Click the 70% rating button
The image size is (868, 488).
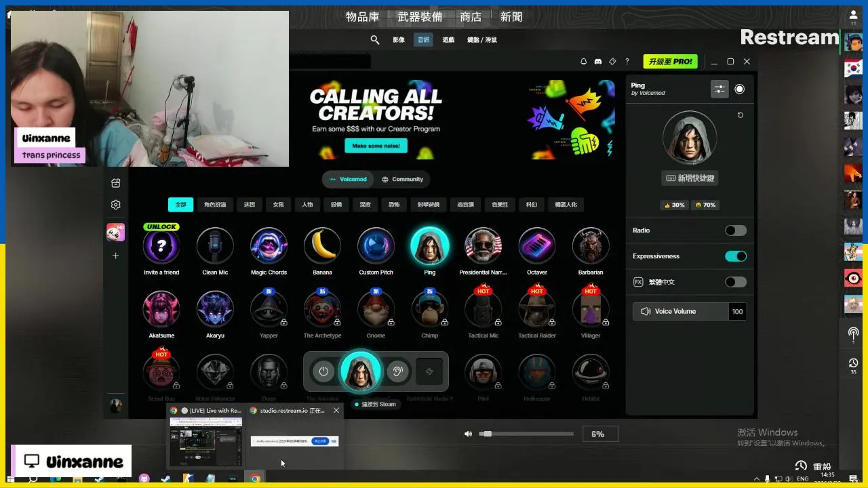[x=705, y=205]
